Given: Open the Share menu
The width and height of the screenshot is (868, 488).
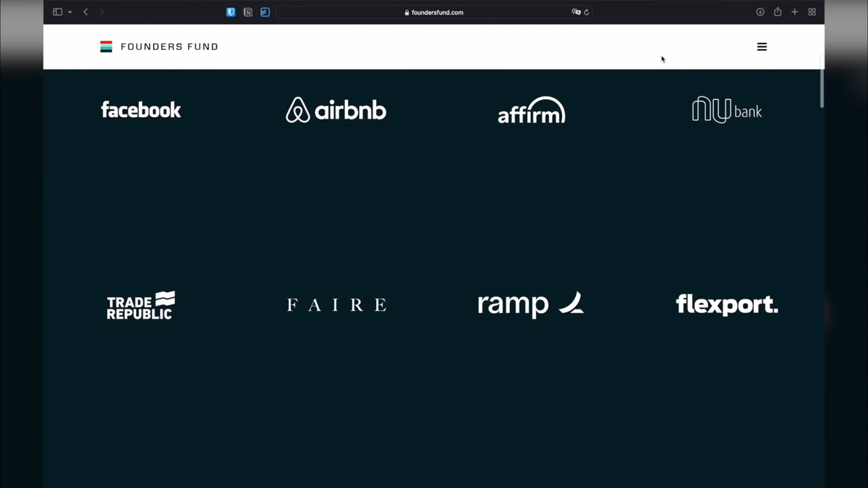Looking at the screenshot, I should [778, 12].
